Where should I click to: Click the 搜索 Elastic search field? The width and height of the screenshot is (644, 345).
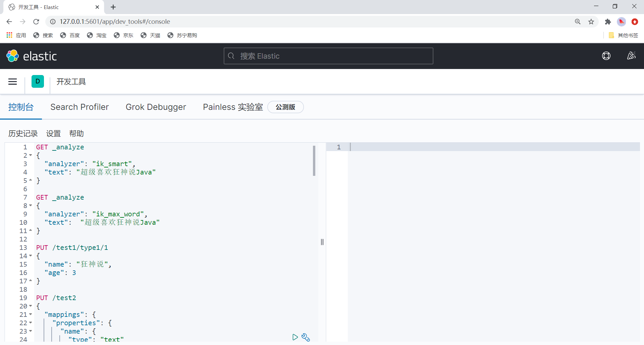click(328, 56)
